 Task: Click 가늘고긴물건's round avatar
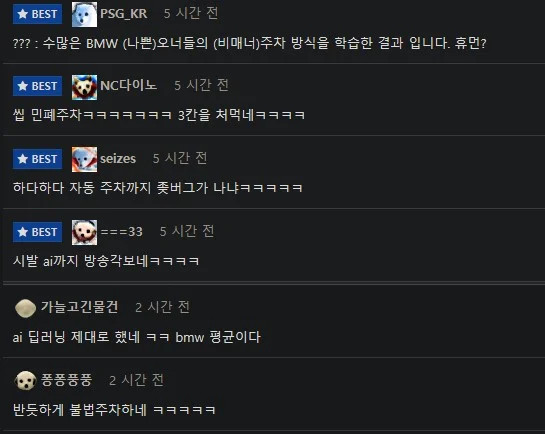pos(25,308)
